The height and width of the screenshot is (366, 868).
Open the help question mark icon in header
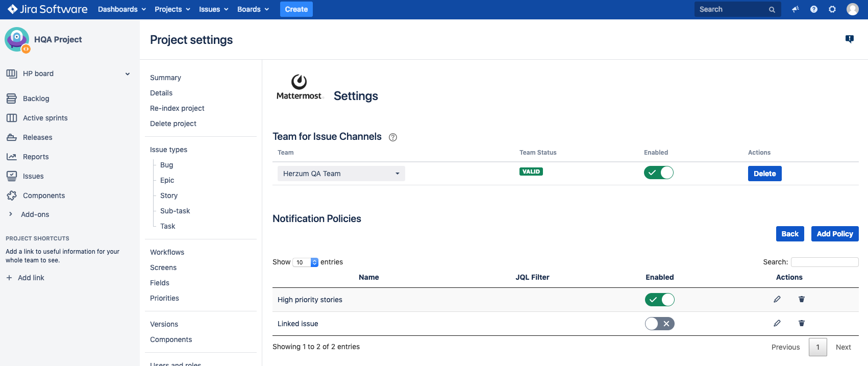[x=814, y=9]
